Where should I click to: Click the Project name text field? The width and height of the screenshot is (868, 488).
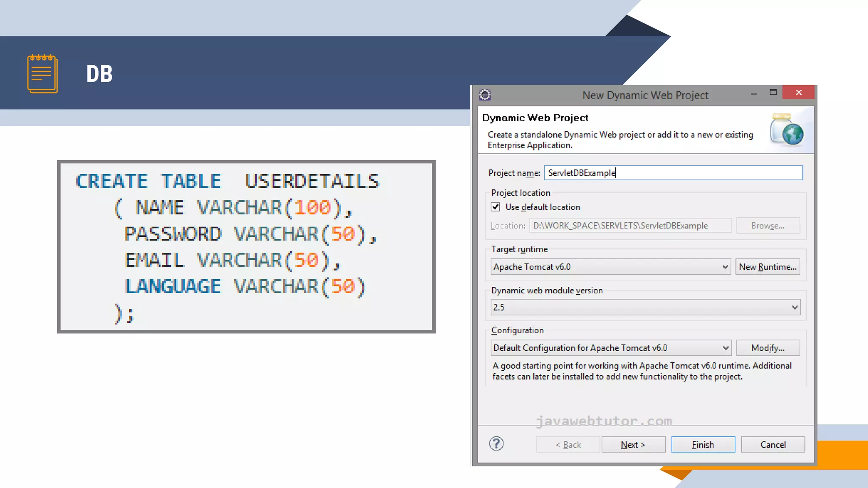(x=673, y=173)
